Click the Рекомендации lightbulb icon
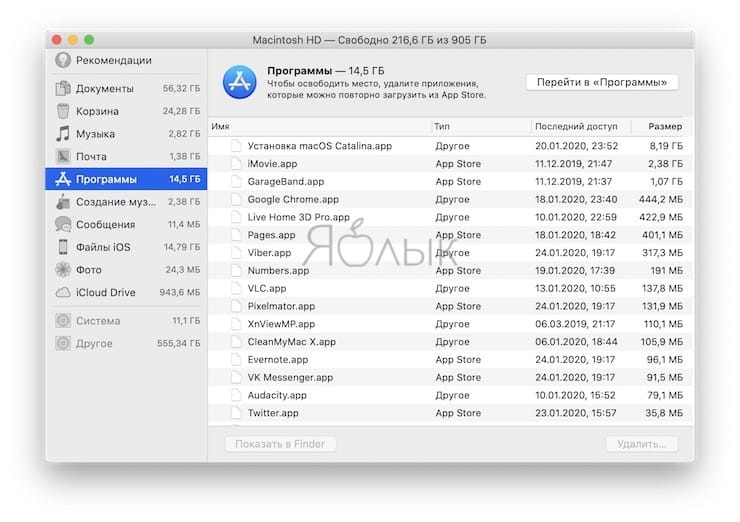 [x=63, y=60]
